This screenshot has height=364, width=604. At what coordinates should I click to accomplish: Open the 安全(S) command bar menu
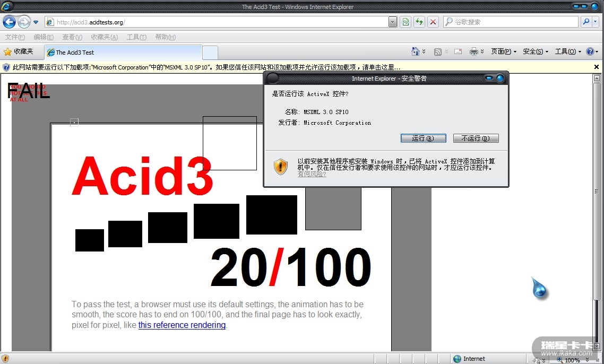pyautogui.click(x=536, y=51)
